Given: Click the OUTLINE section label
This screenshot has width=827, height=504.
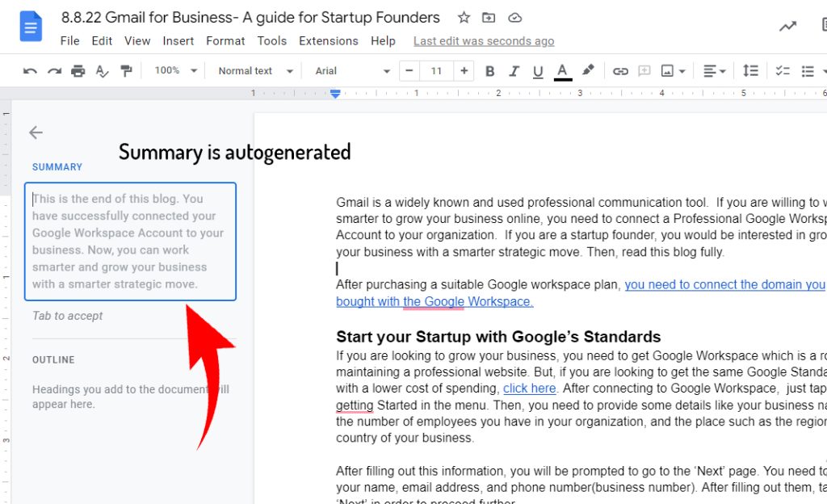Looking at the screenshot, I should (53, 360).
